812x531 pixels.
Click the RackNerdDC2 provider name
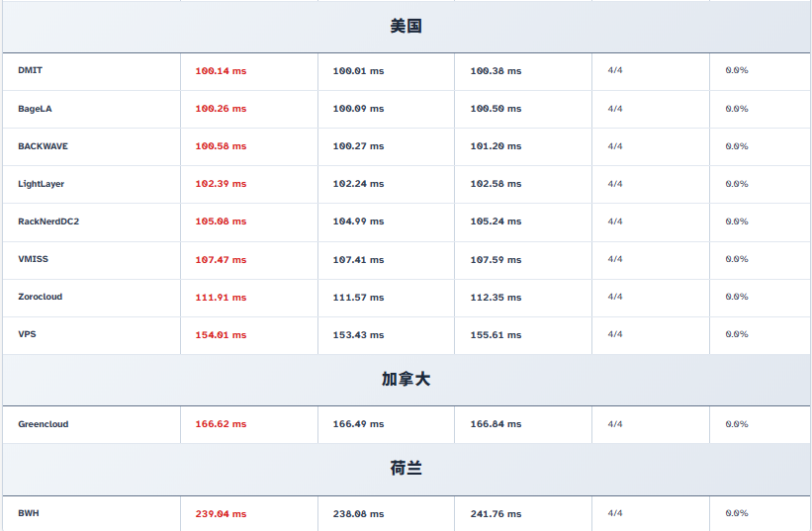click(48, 221)
